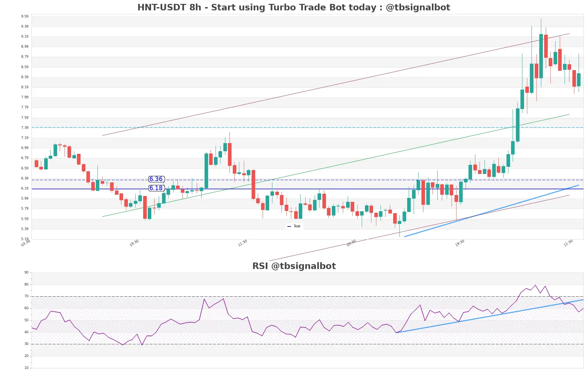Image resolution: width=588 pixels, height=392 pixels.
Task: Click the RSI 70 overbought axis label
Action: [26, 296]
